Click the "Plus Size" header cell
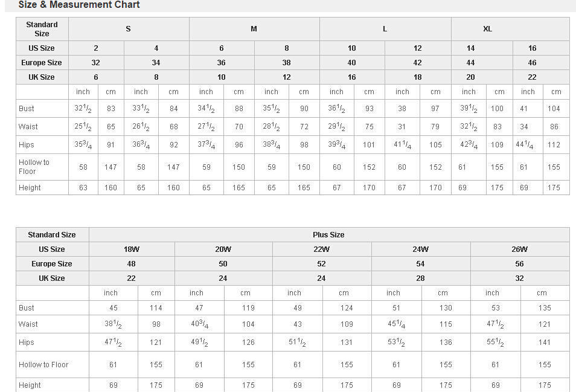This screenshot has width=576, height=392. 328,235
